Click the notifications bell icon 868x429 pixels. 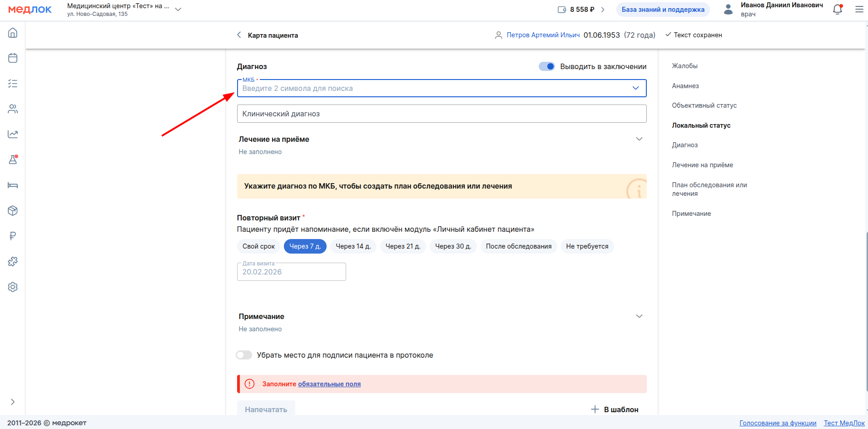838,10
